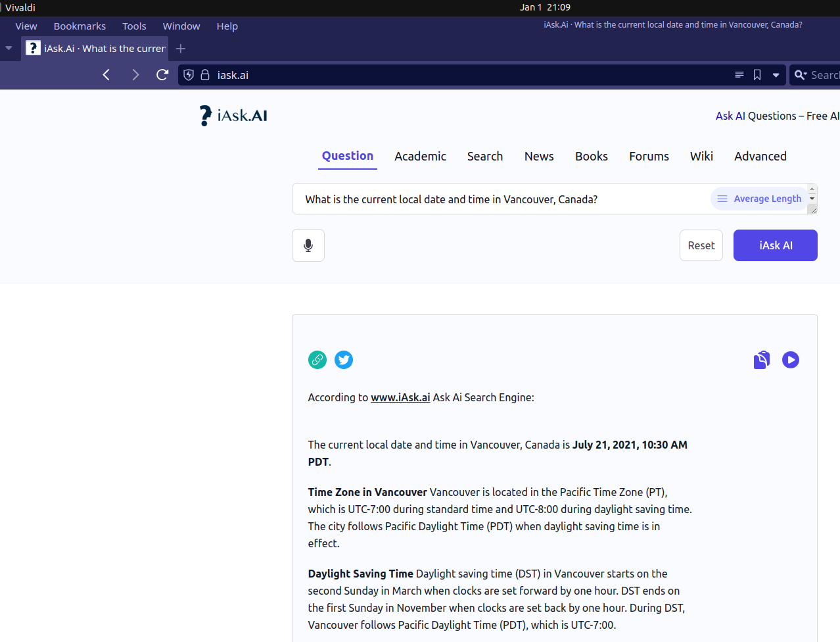Switch to the News tab
840x642 pixels.
pyautogui.click(x=539, y=157)
